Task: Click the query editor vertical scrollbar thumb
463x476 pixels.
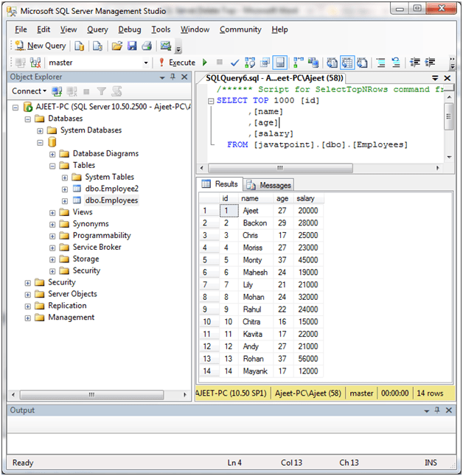Action: click(449, 116)
